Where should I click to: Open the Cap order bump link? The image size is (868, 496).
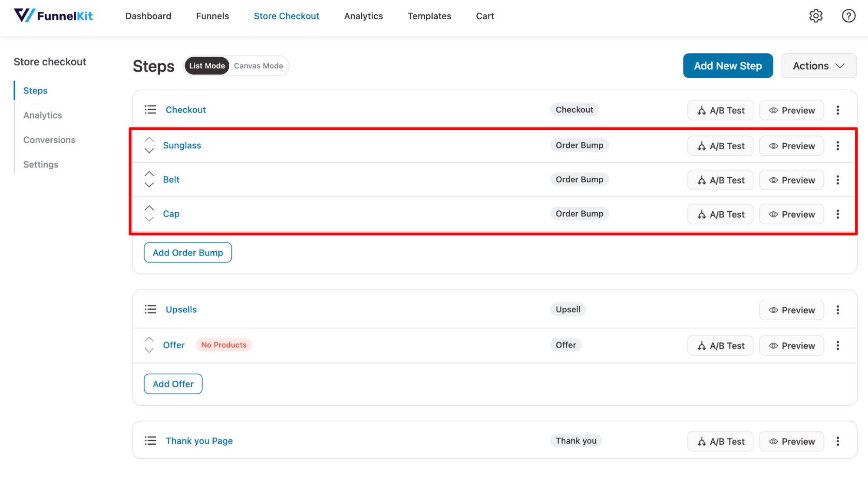pos(171,214)
